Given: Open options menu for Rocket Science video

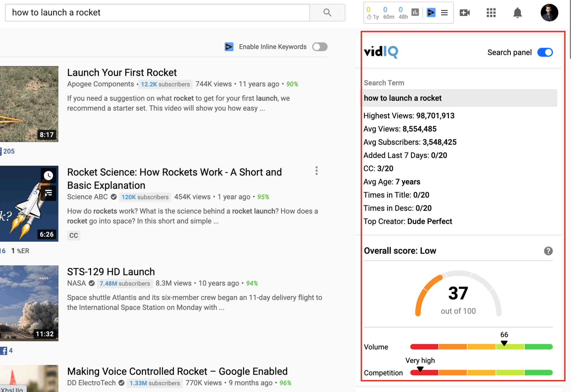Looking at the screenshot, I should click(316, 171).
